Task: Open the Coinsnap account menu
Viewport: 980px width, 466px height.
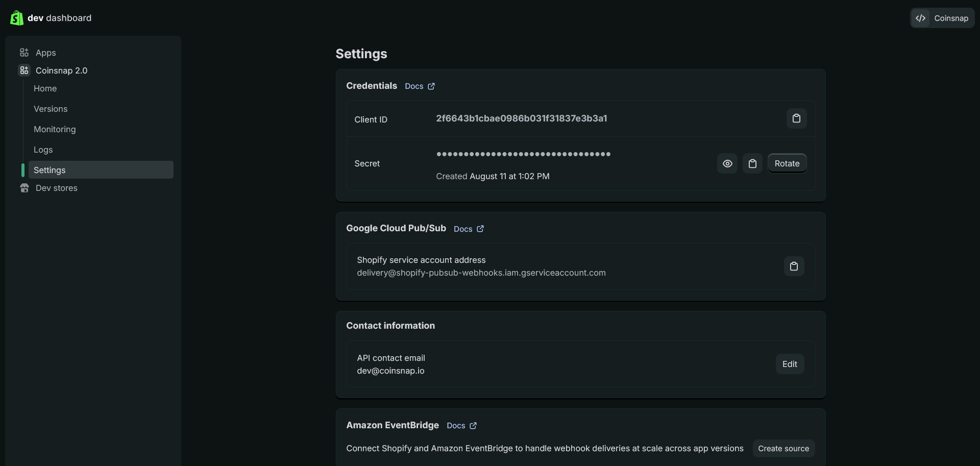Action: coord(950,18)
